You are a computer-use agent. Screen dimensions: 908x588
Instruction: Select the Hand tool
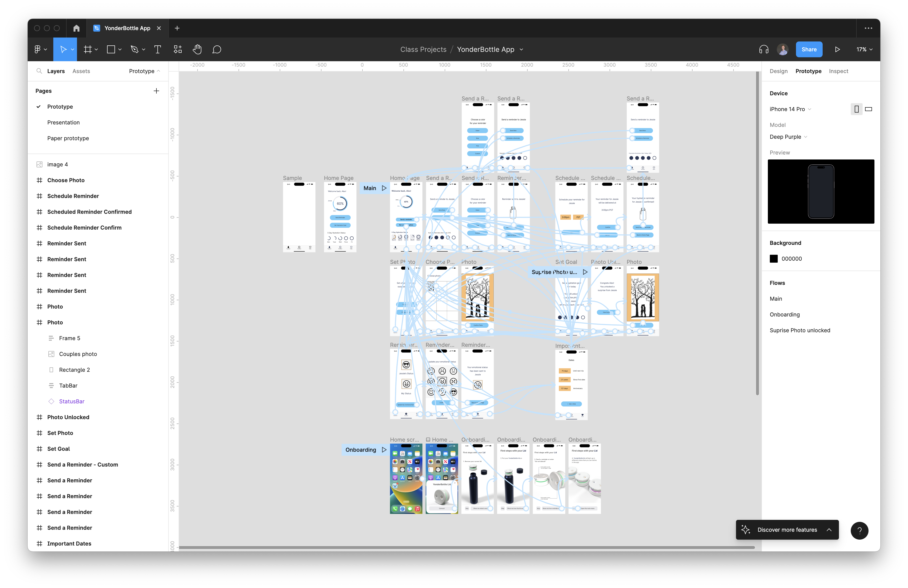197,49
